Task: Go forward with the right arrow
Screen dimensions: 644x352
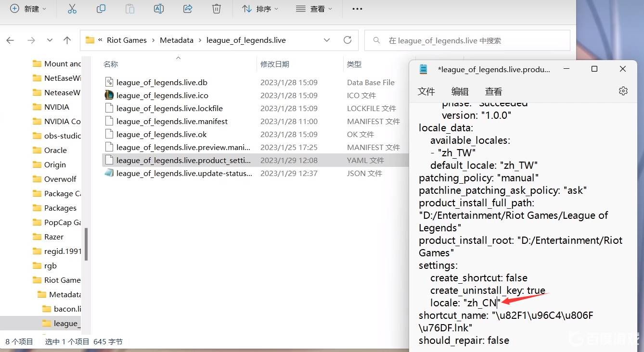Action: [31, 40]
